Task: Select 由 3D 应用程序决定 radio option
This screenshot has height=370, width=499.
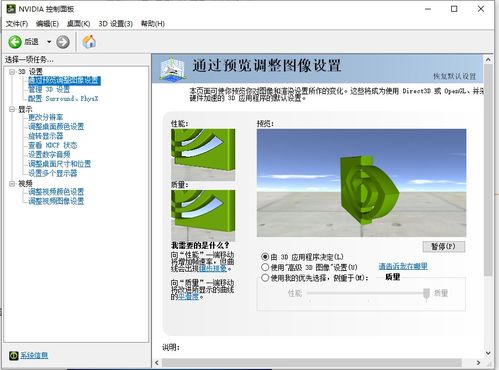Action: (x=265, y=257)
